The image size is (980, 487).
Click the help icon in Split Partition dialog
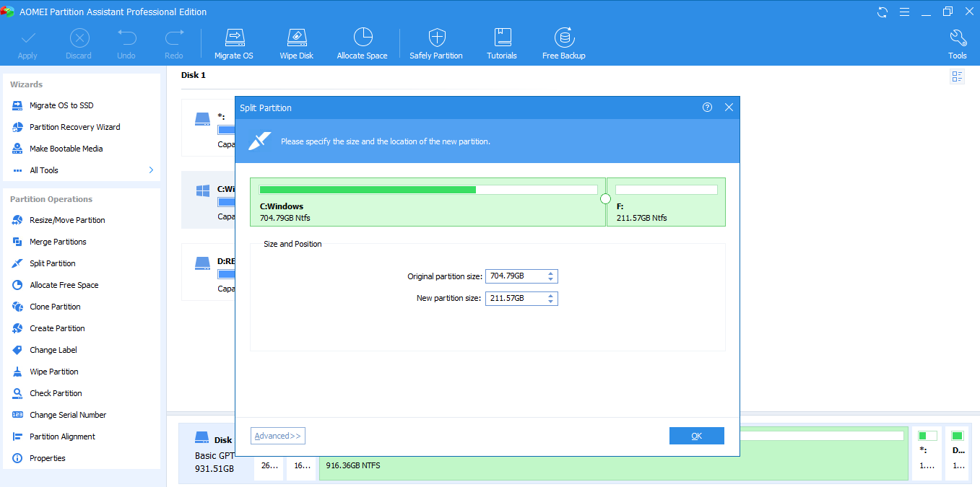(x=707, y=108)
